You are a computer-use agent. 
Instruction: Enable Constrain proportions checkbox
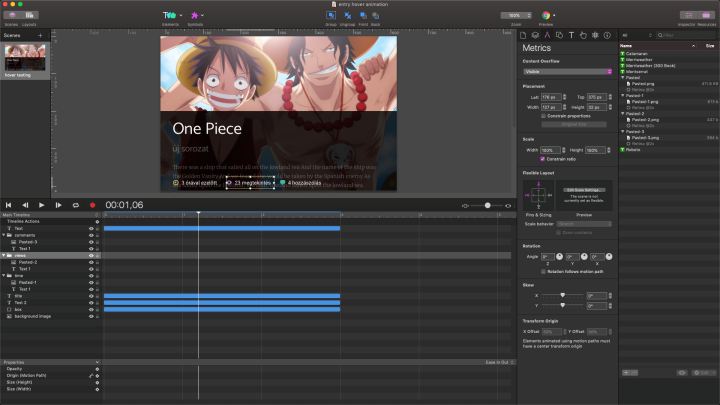point(543,116)
